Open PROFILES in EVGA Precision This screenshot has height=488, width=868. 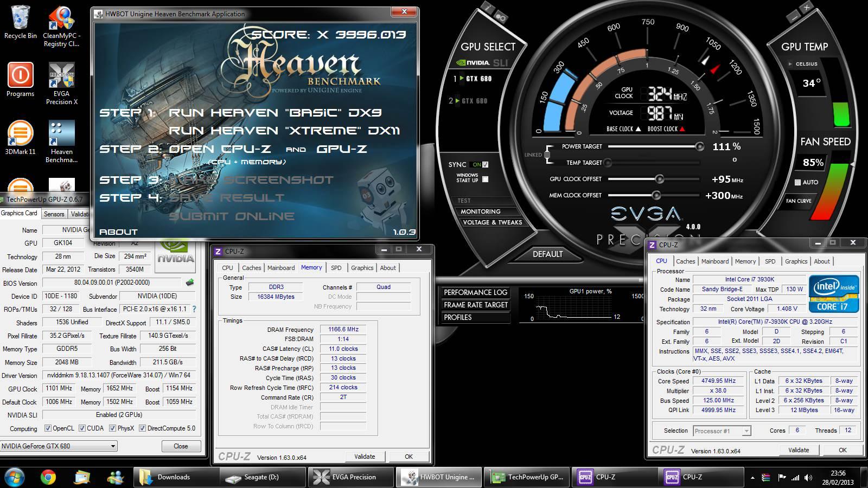475,317
